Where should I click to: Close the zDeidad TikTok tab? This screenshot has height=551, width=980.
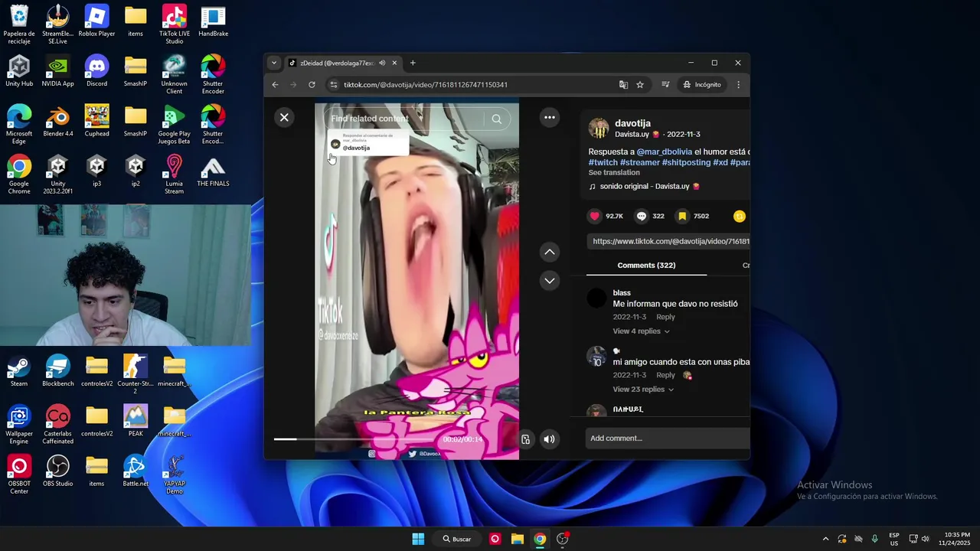click(x=394, y=63)
